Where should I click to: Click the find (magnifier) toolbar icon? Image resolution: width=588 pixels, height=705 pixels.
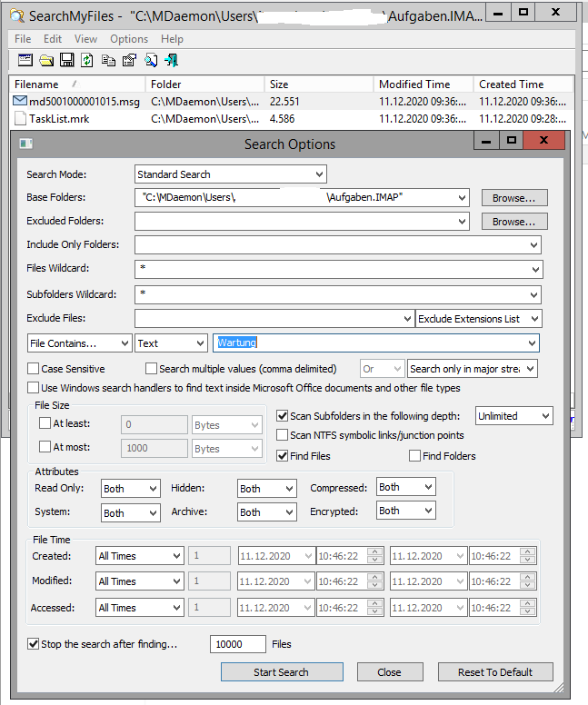[151, 60]
